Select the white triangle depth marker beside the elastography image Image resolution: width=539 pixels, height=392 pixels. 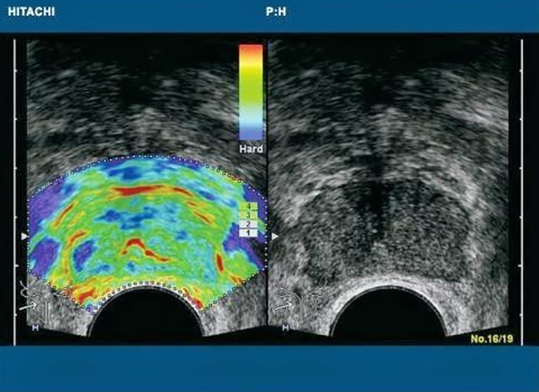coord(24,236)
